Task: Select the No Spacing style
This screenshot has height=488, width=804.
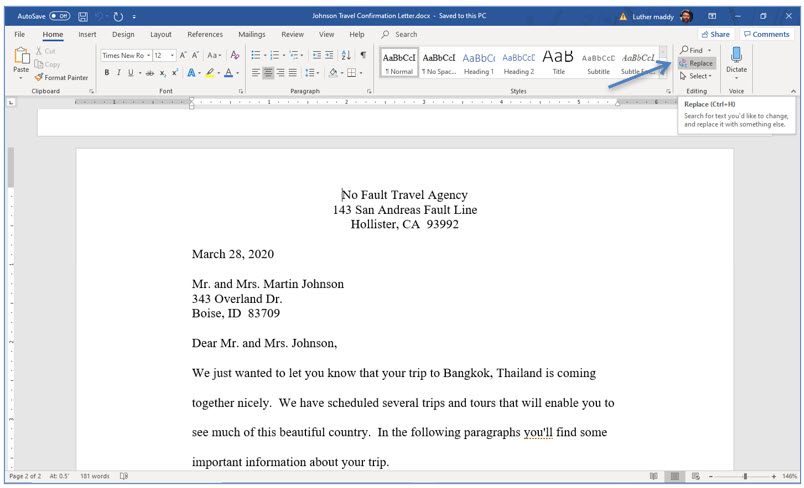Action: point(439,63)
